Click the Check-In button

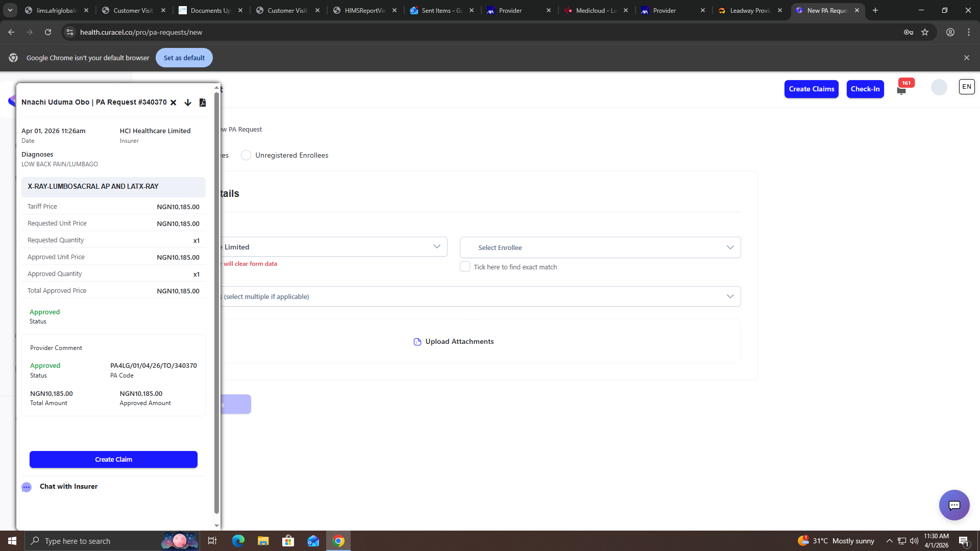click(865, 89)
